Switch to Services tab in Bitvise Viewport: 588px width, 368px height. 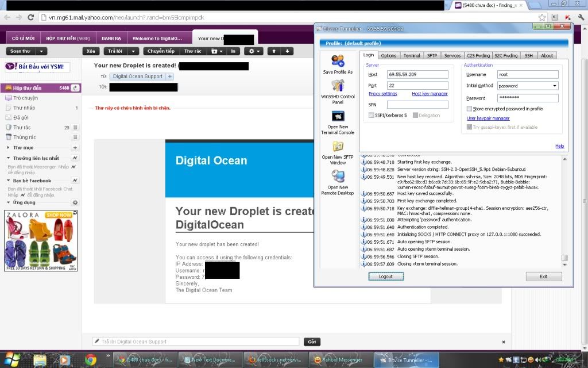[x=452, y=56]
